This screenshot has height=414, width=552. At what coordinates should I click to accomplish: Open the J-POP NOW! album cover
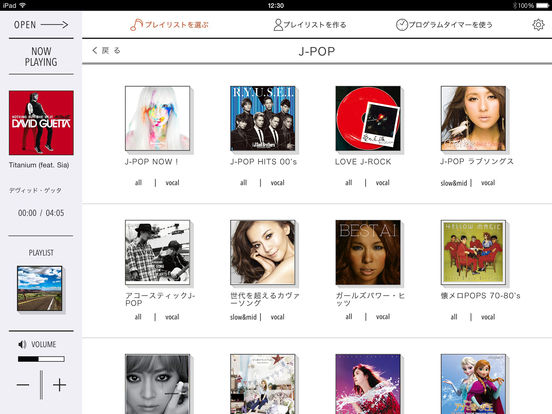point(157,118)
